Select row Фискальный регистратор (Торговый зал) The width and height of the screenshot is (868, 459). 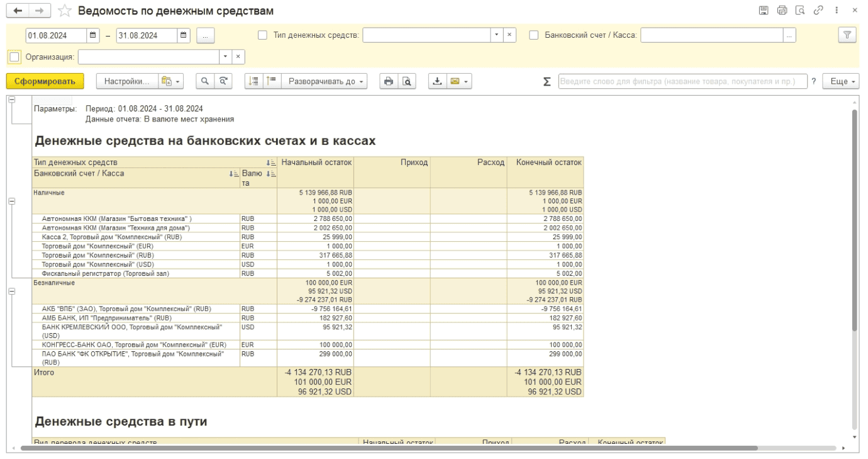[136, 274]
